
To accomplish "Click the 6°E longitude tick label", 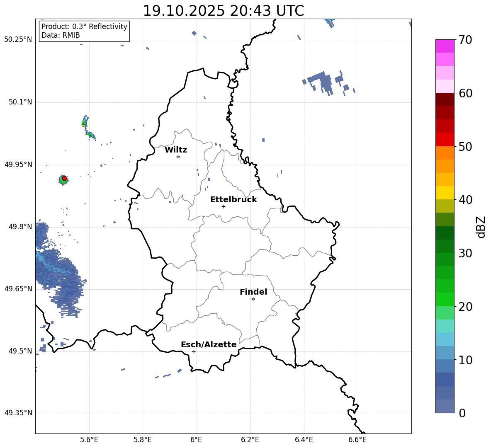I will click(x=196, y=440).
